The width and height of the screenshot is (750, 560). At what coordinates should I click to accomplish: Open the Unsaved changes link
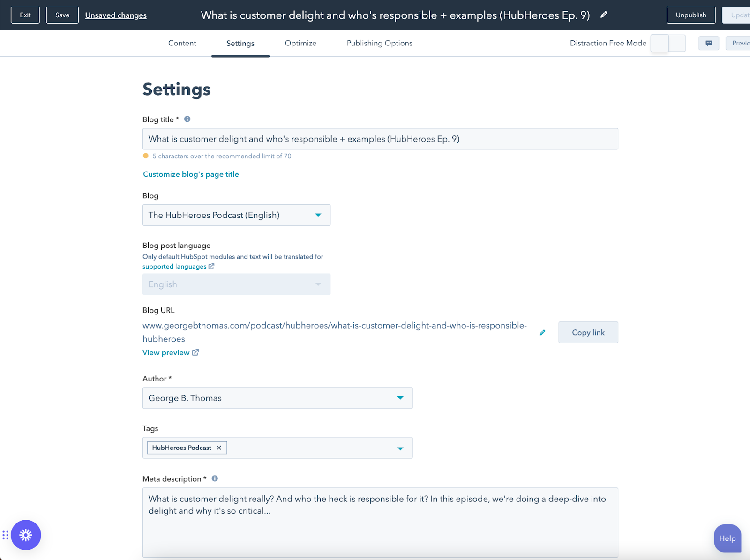coord(116,15)
